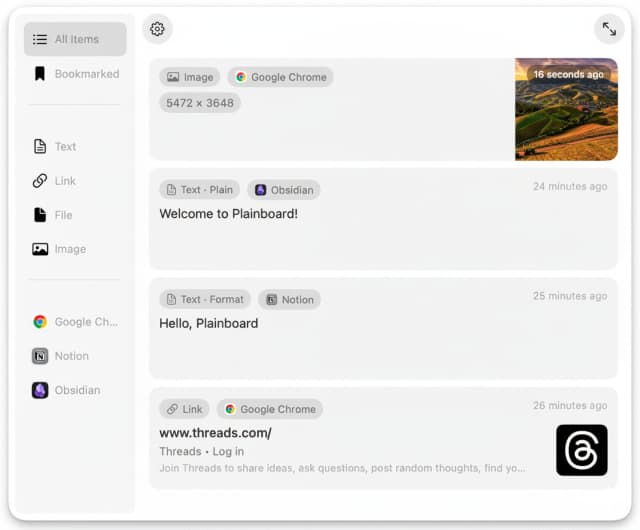The height and width of the screenshot is (530, 640).
Task: Click the Notion tag on Hello card
Action: pyautogui.click(x=289, y=299)
